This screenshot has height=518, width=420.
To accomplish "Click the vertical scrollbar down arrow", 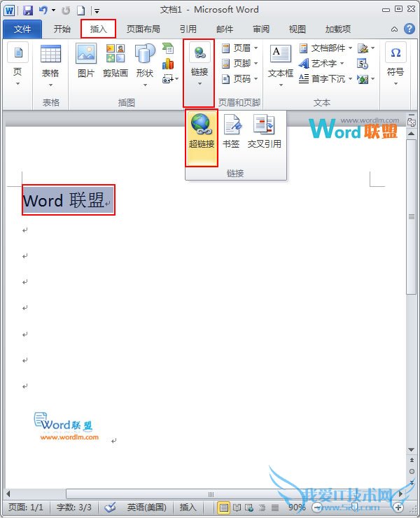I will click(x=412, y=449).
